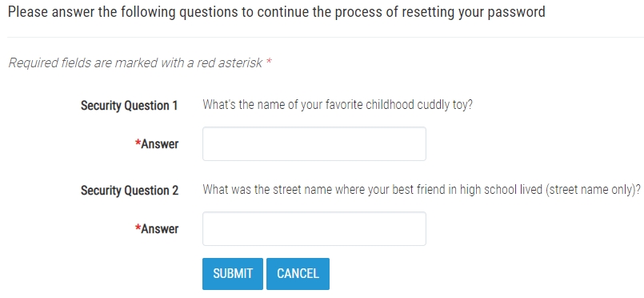Viewport: 644px width, 298px height.
Task: Click the blue SUBMIT button
Action: click(233, 274)
